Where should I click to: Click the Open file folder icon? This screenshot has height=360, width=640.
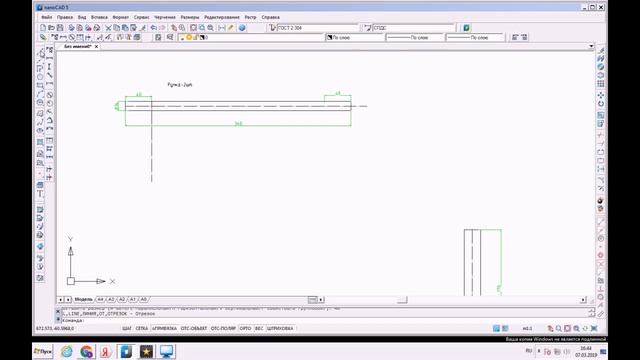pyautogui.click(x=51, y=28)
